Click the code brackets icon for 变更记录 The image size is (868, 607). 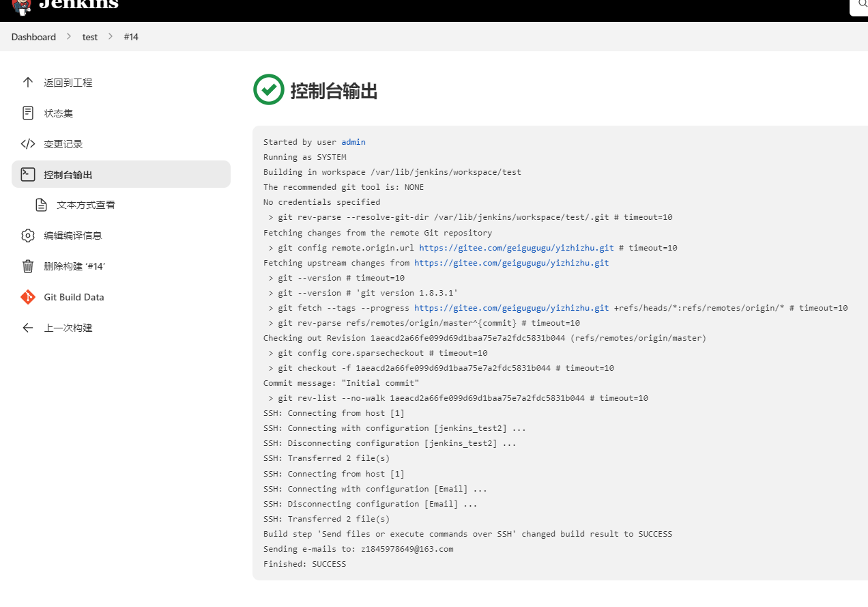click(28, 144)
